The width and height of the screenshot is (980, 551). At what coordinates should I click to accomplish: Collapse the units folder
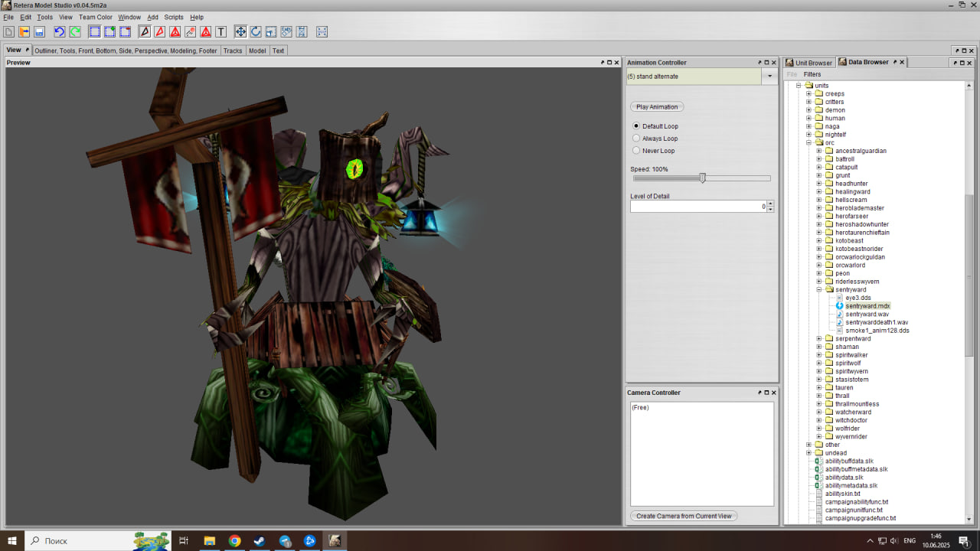799,85
